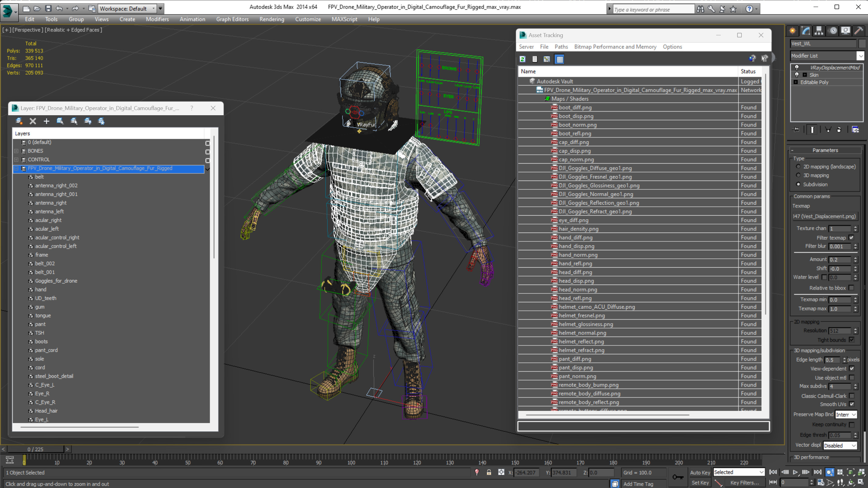Select 2D mapping (landscape) radio button
Screen dimensions: 868x488
pos(798,167)
